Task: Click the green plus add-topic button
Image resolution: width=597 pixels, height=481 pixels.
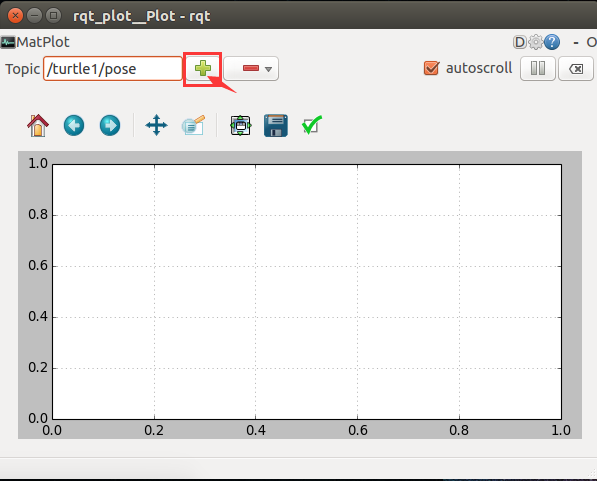Action: [x=203, y=69]
